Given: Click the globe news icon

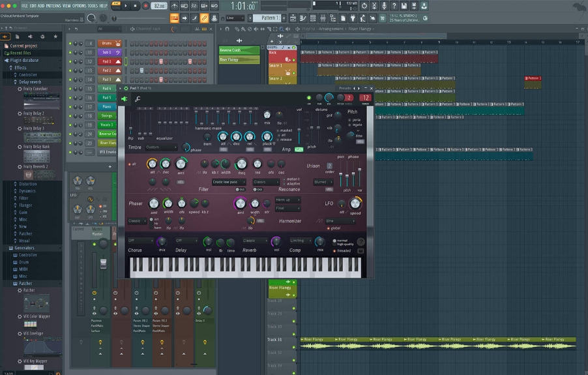Looking at the screenshot, I should pos(425,18).
